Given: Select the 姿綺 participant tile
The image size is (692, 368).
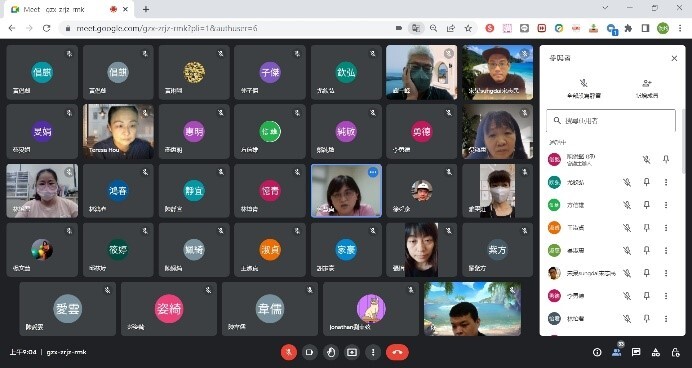Looking at the screenshot, I should tap(169, 309).
